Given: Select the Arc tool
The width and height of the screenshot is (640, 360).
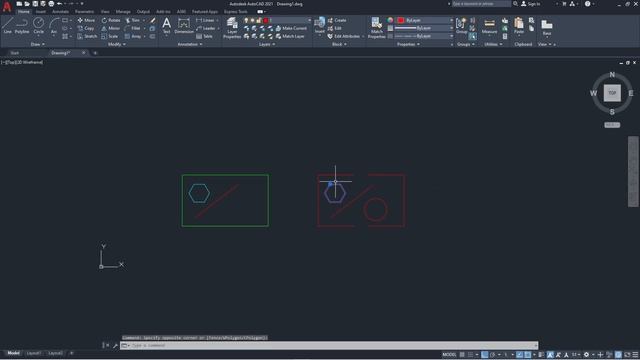Looking at the screenshot, I should pos(54,26).
